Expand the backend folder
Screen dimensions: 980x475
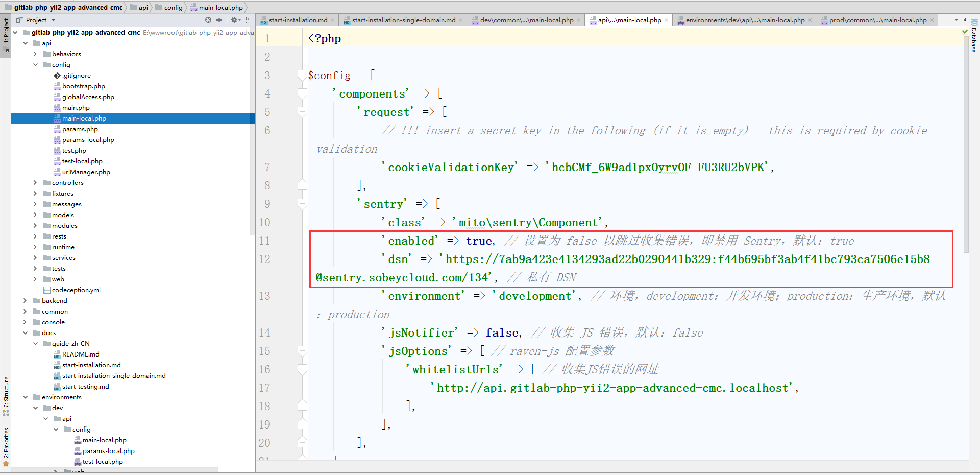(25, 301)
